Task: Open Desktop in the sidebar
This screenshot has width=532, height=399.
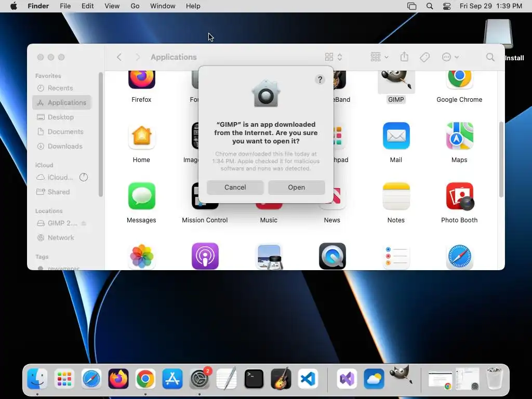Action: pyautogui.click(x=62, y=117)
